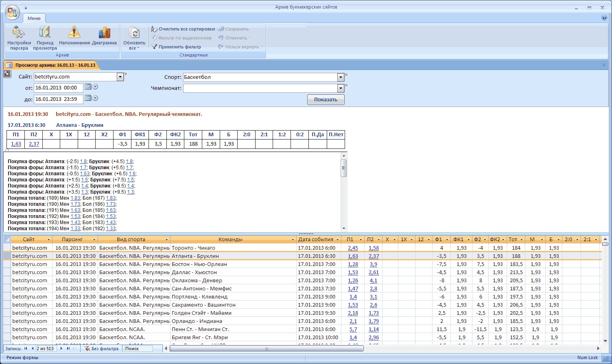Expand the Сайт dropdown list
Image resolution: width=612 pixels, height=364 pixels.
tap(120, 77)
